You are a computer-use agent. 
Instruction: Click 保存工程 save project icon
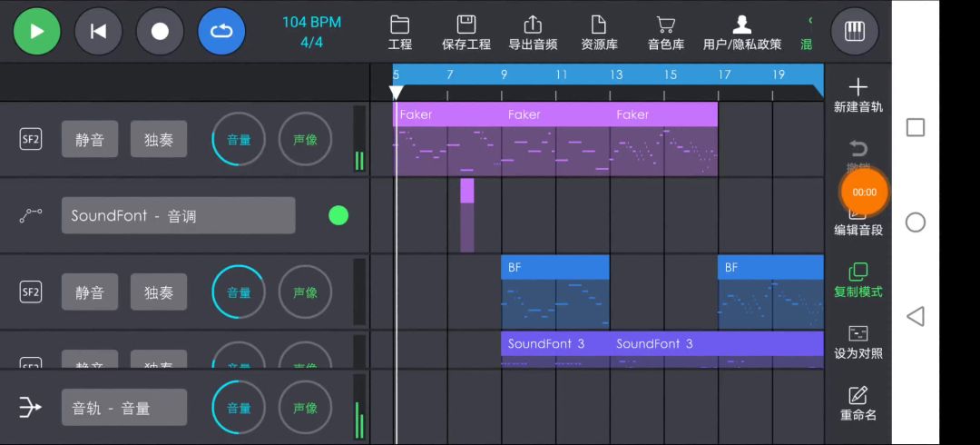(x=466, y=33)
